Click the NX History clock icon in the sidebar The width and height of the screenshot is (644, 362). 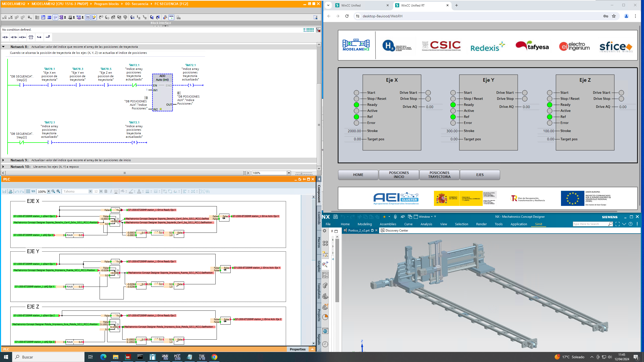coord(325,344)
